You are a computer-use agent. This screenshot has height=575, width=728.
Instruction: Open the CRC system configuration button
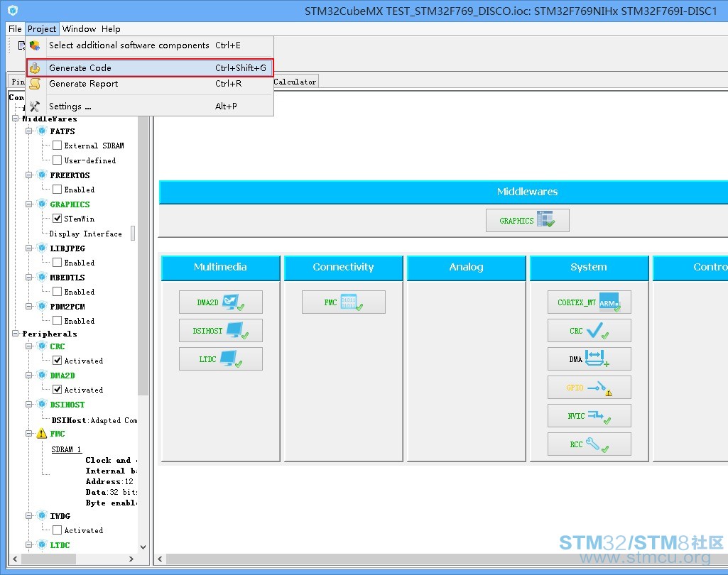(x=590, y=330)
